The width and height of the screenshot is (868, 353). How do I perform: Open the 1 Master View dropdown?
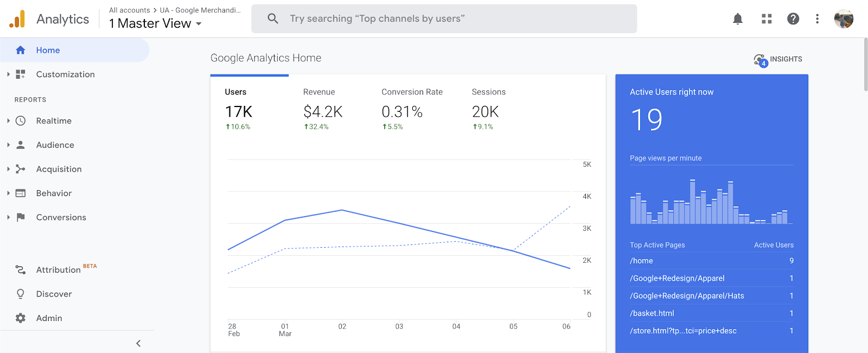pos(156,24)
